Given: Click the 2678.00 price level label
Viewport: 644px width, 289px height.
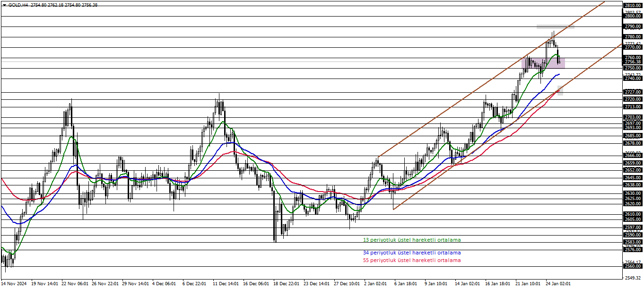Looking at the screenshot, I should pyautogui.click(x=633, y=143).
